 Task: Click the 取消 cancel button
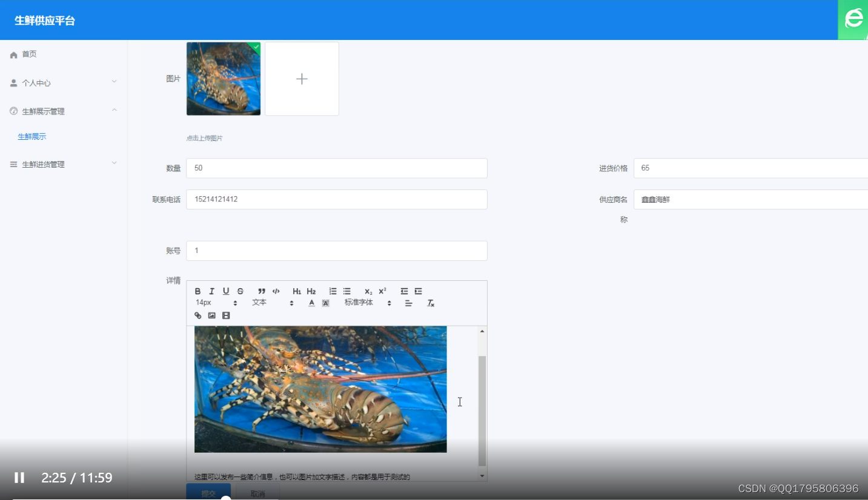[257, 493]
